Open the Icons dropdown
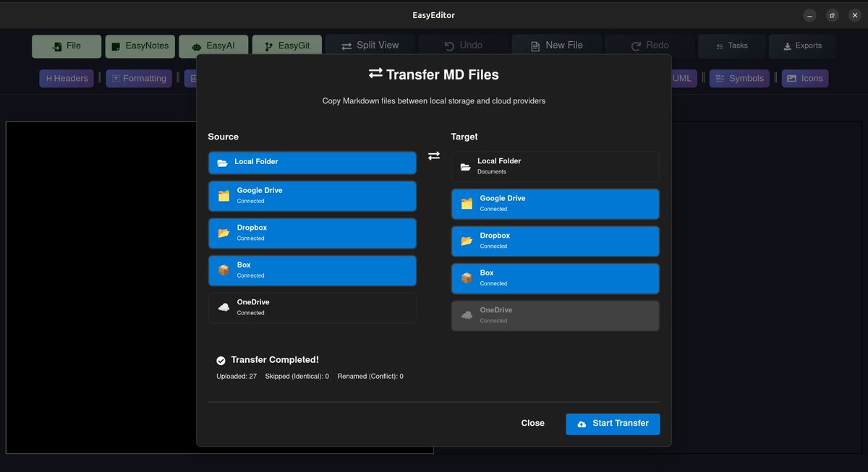This screenshot has height=472, width=868. 805,79
